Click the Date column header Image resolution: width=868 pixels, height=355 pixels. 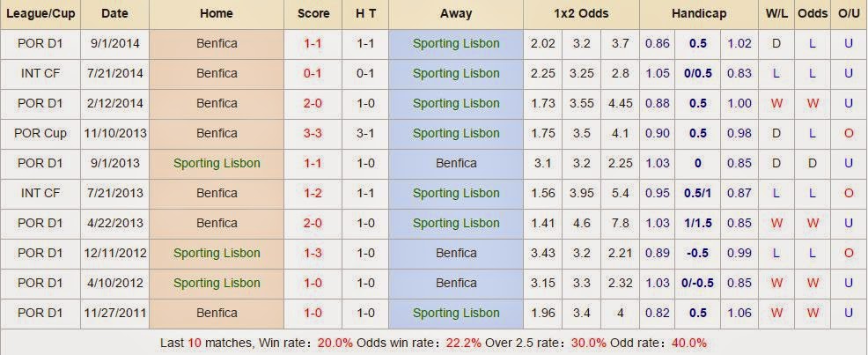[114, 14]
